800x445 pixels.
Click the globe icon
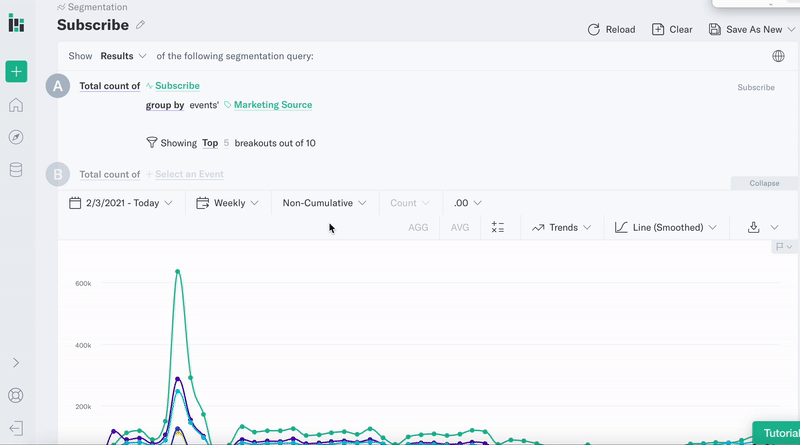point(778,56)
